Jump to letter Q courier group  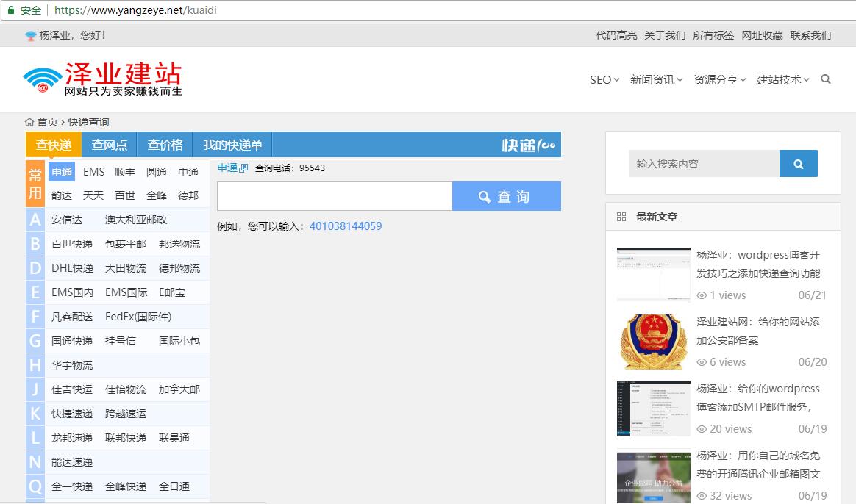pos(35,486)
